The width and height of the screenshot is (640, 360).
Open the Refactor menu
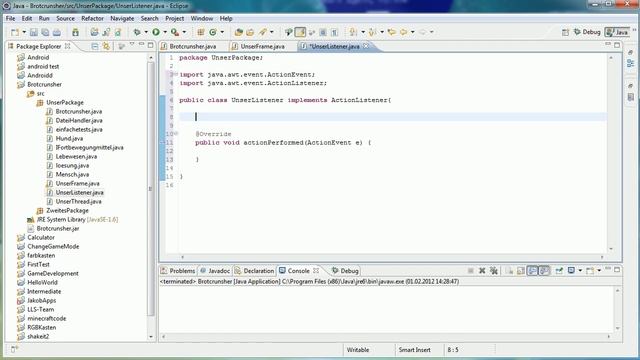(92, 18)
